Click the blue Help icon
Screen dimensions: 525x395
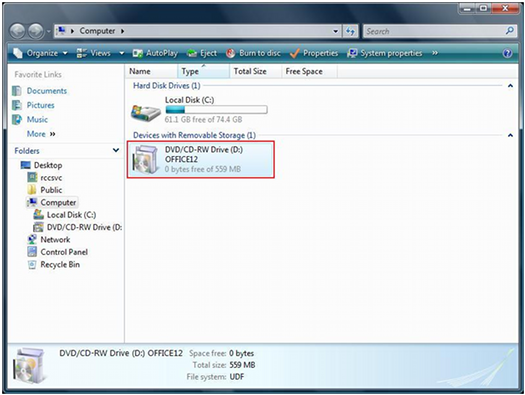coord(508,53)
